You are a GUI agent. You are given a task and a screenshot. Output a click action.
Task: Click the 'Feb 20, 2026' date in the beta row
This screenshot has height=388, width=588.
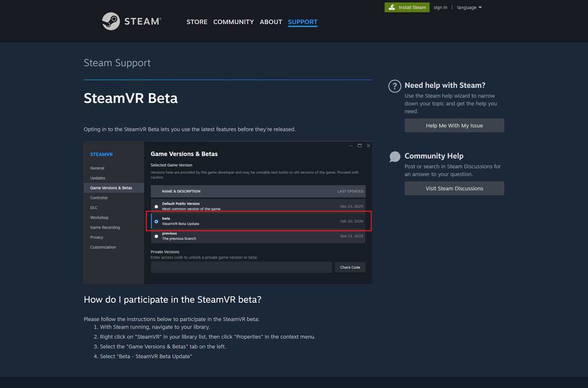coord(352,221)
